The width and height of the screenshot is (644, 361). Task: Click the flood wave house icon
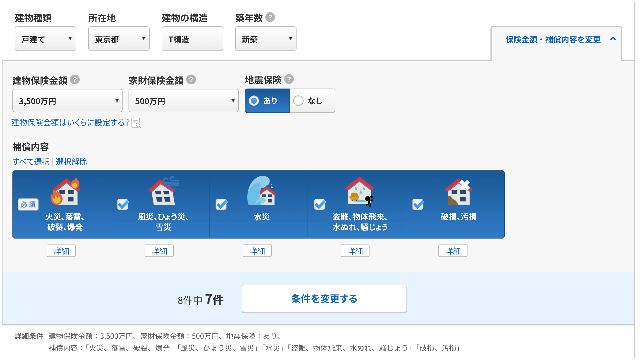tap(261, 191)
